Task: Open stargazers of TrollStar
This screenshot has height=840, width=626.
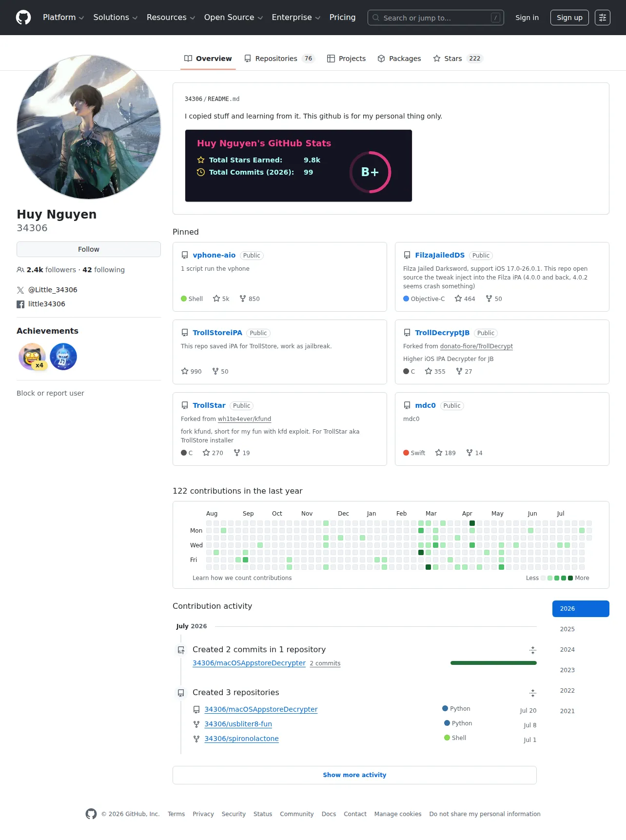Action: [x=213, y=453]
